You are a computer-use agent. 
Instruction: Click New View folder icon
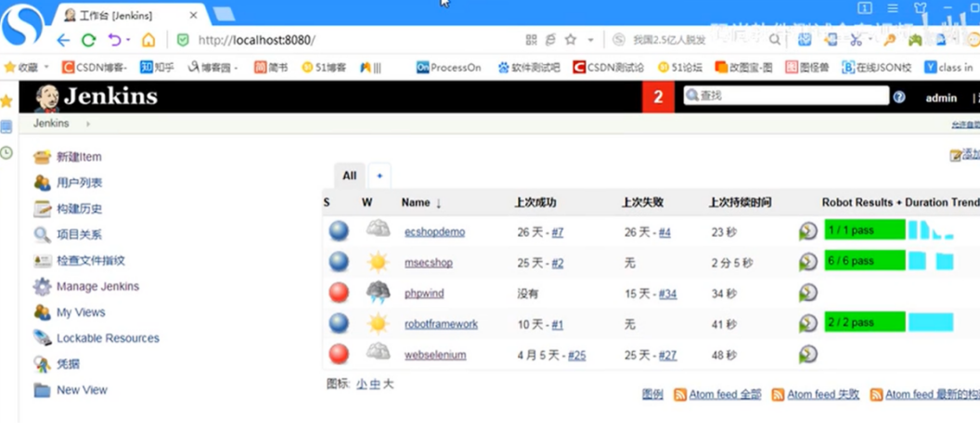pyautogui.click(x=42, y=390)
